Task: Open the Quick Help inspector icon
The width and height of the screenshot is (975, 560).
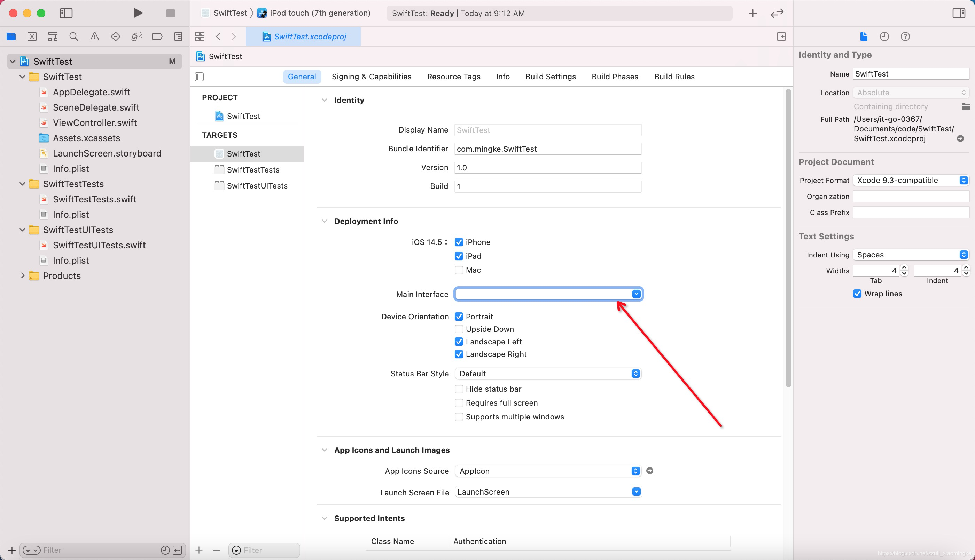Action: (x=905, y=37)
